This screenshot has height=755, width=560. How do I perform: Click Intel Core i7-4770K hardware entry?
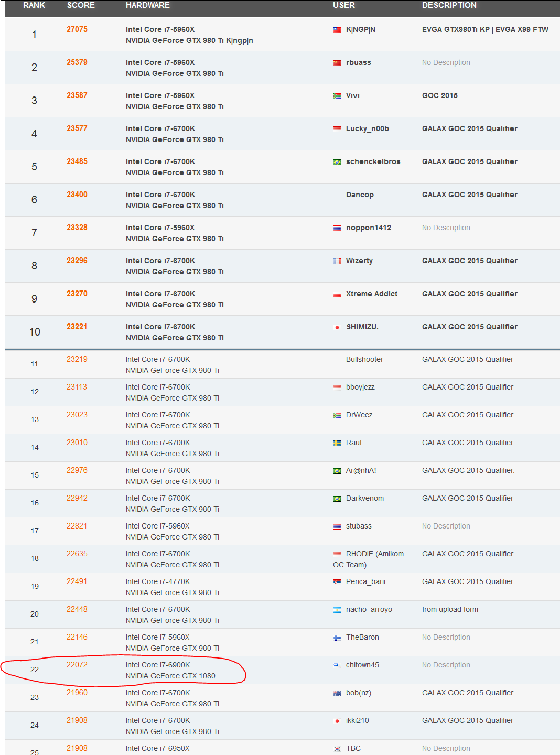pyautogui.click(x=158, y=581)
